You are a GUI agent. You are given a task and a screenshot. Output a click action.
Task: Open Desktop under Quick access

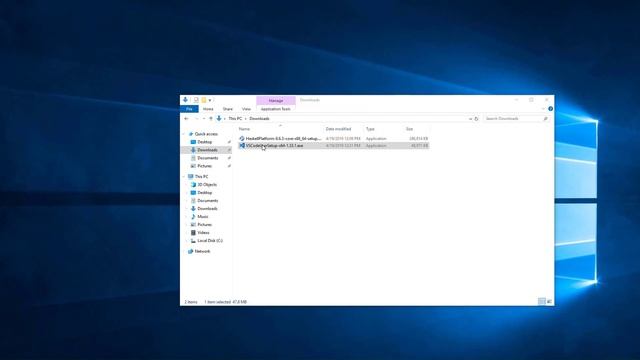coord(204,142)
